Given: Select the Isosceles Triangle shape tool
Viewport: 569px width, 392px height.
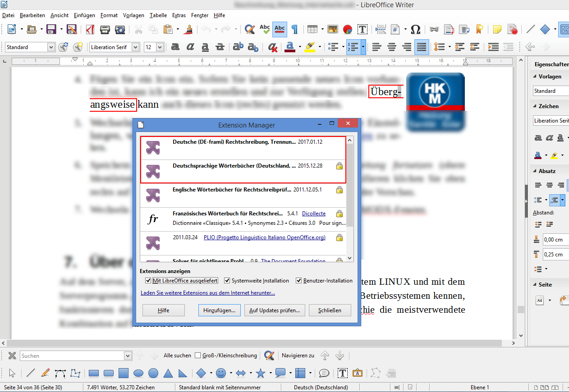Looking at the screenshot, I should tap(168, 373).
